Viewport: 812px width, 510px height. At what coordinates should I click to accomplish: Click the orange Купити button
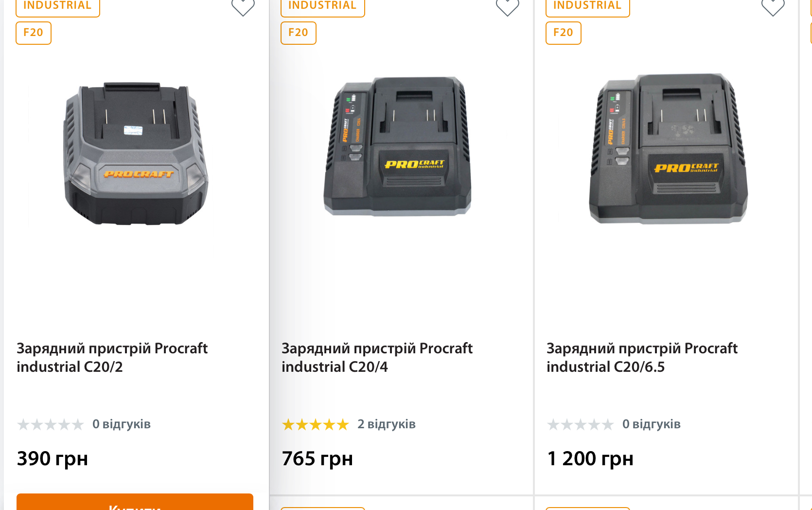click(x=135, y=503)
